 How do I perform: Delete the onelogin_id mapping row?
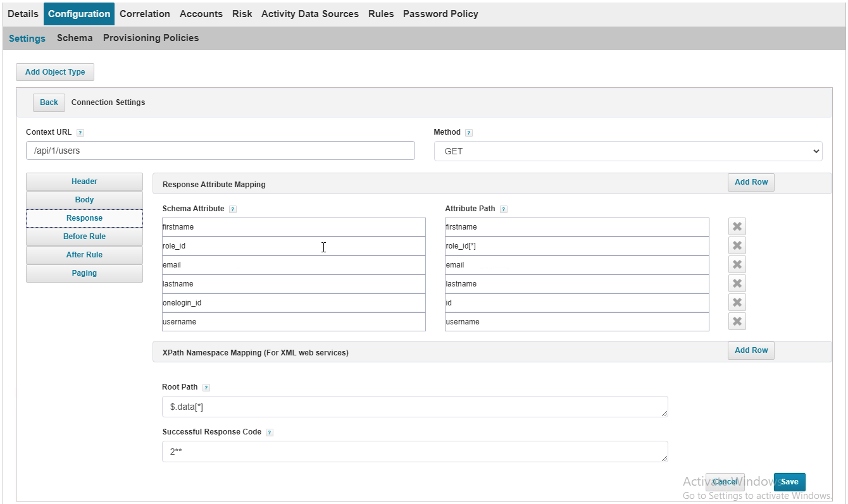pyautogui.click(x=737, y=302)
